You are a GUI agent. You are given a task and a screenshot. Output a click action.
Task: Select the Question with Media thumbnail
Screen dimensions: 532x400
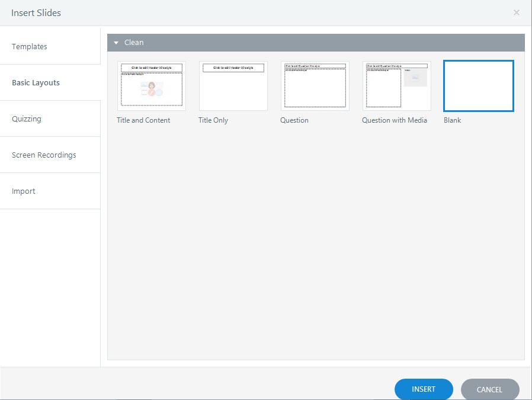pos(397,86)
